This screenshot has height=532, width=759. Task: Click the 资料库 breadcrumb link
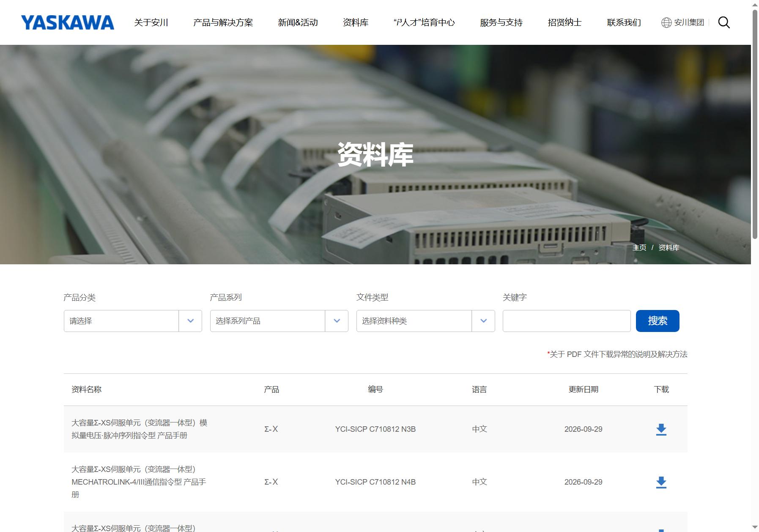coord(669,248)
